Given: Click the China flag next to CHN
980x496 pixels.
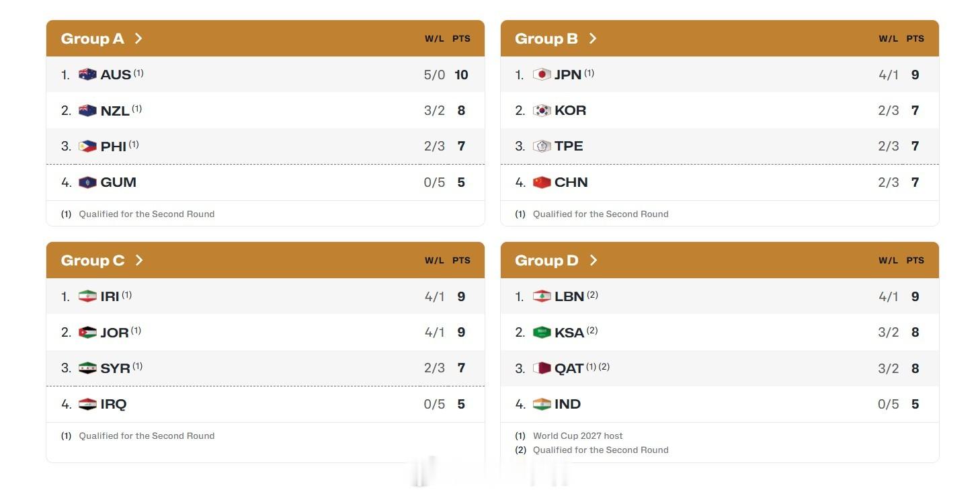Looking at the screenshot, I should point(542,182).
